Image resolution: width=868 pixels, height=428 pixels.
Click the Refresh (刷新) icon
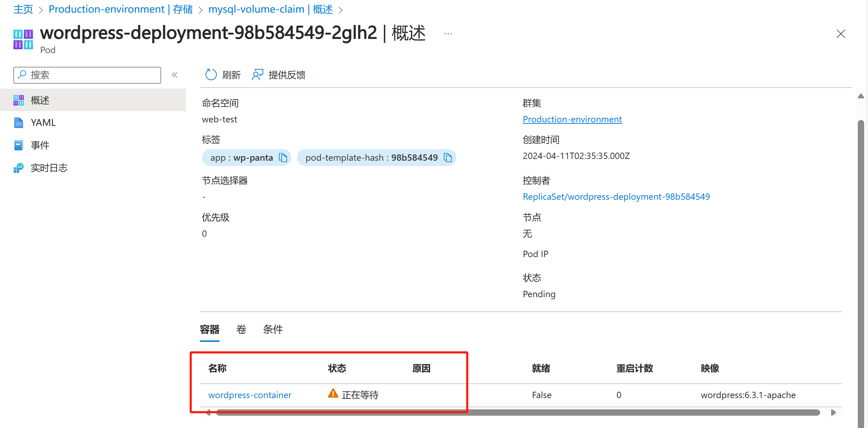[x=211, y=75]
